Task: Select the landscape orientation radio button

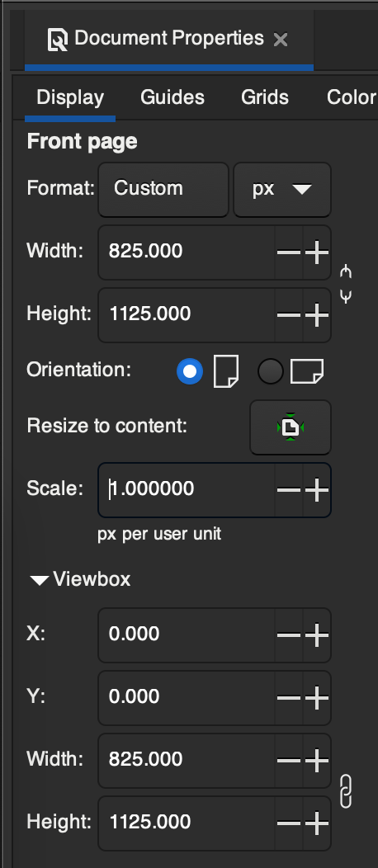Action: [271, 371]
